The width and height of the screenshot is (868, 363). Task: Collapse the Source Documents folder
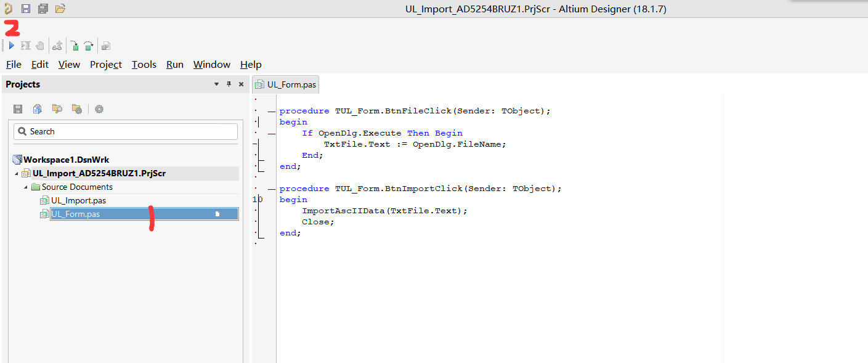coord(26,187)
